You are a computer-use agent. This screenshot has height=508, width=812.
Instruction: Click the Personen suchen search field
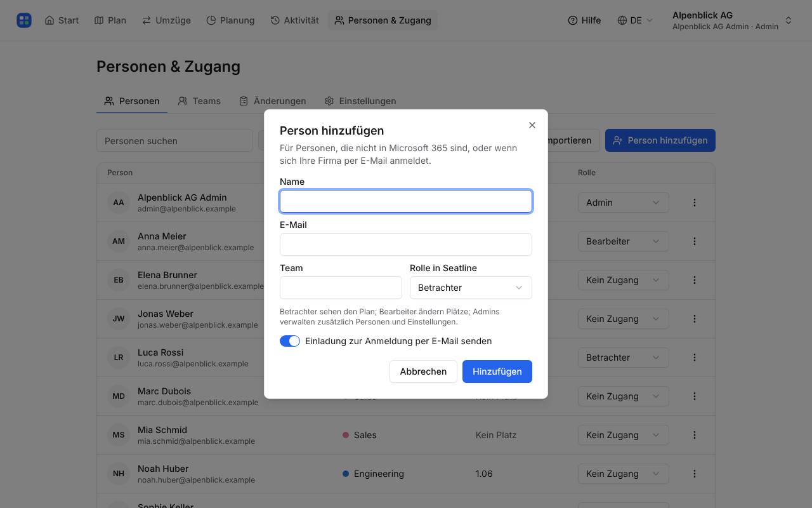[174, 141]
